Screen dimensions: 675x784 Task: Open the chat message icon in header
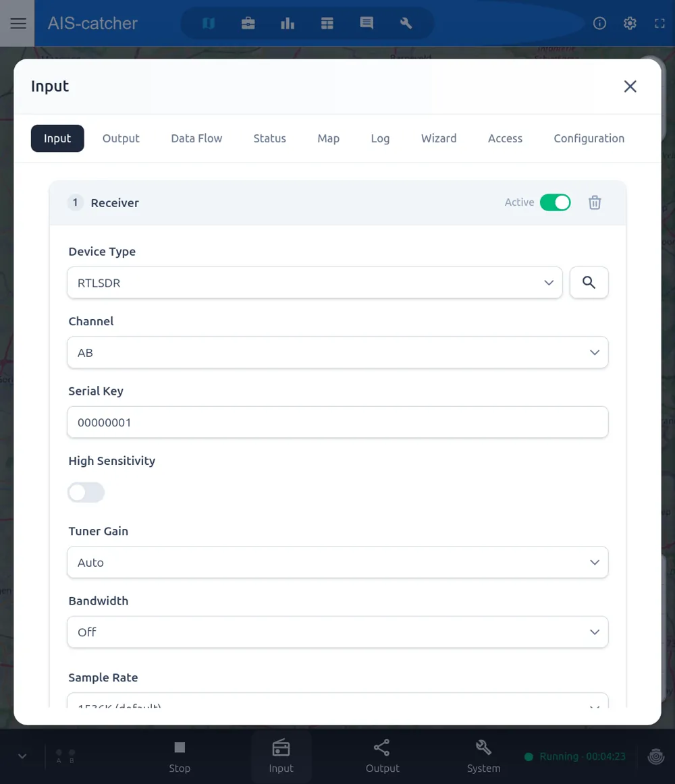tap(367, 23)
